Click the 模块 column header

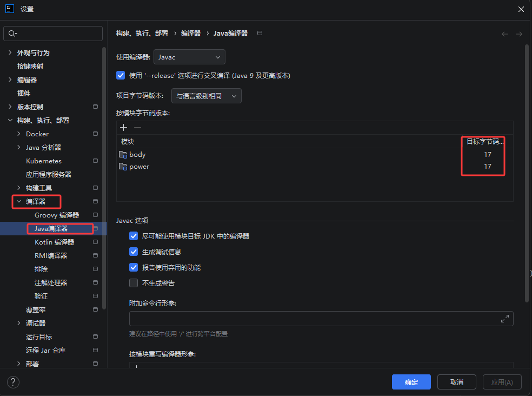[128, 142]
